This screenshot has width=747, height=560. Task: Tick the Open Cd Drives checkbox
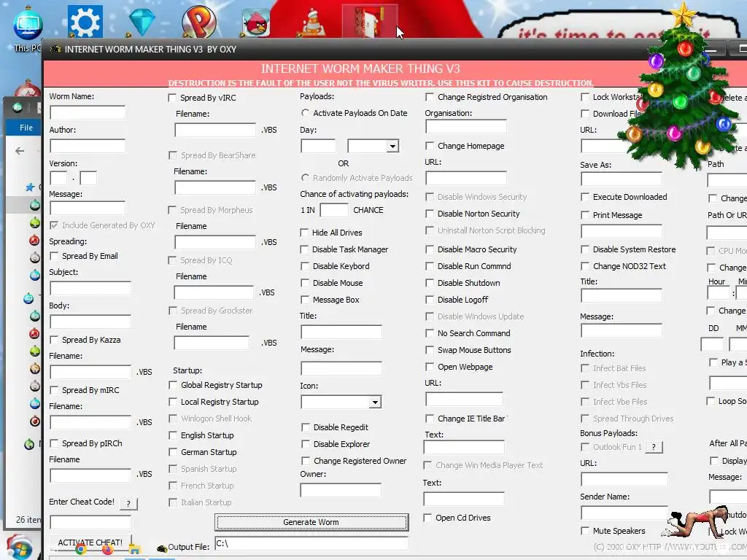427,518
